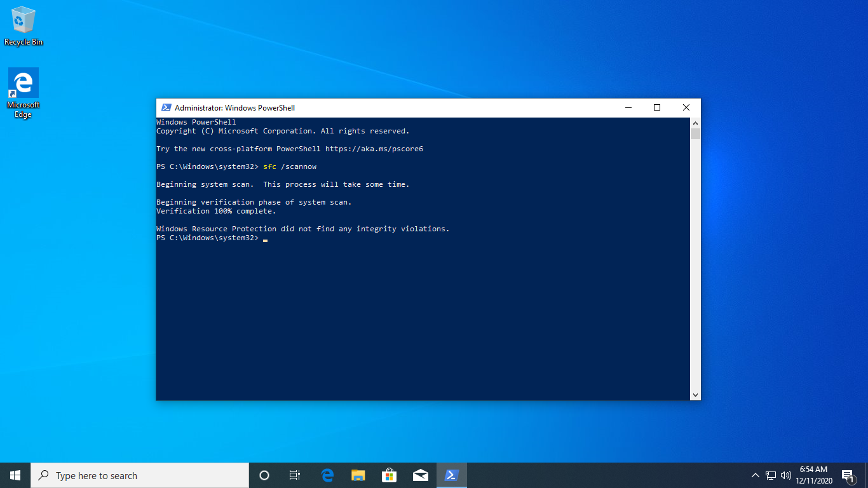
Task: Click the Cortana circle icon
Action: point(264,475)
